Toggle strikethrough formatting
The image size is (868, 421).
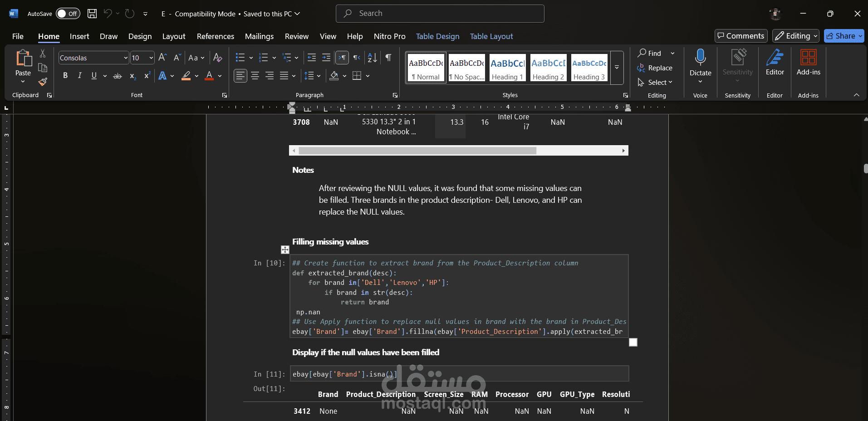pyautogui.click(x=118, y=76)
